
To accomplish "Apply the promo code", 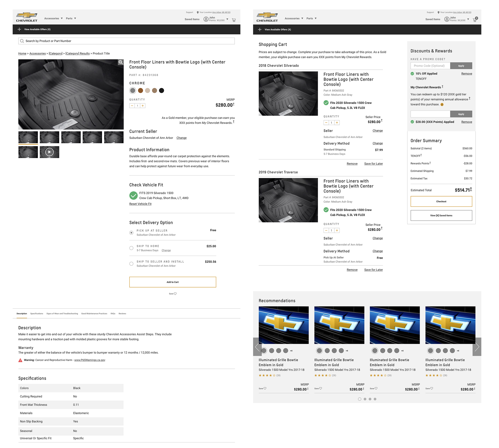I will click(461, 66).
